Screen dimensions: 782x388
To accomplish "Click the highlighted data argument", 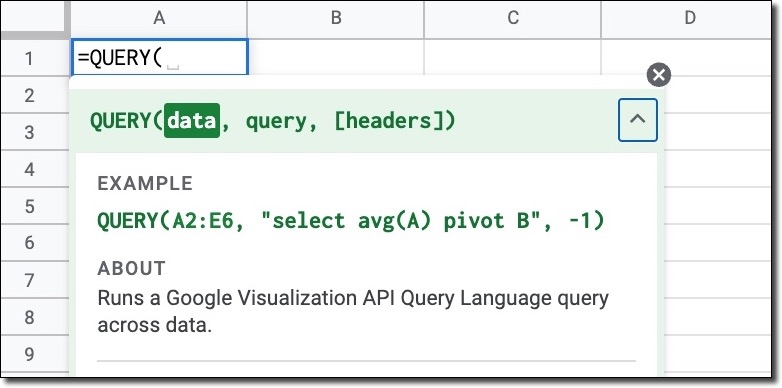I will pyautogui.click(x=192, y=120).
